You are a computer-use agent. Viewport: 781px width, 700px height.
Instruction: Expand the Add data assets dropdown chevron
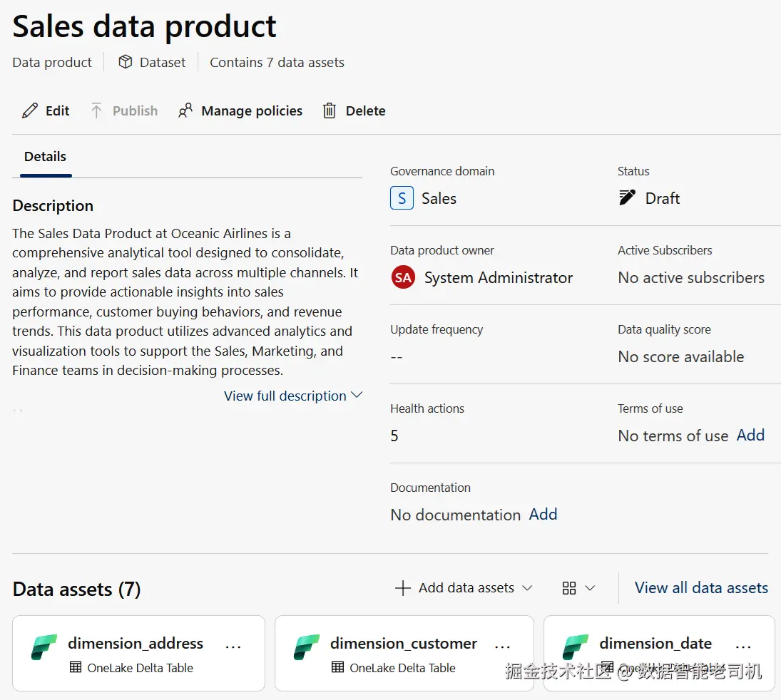pyautogui.click(x=527, y=588)
